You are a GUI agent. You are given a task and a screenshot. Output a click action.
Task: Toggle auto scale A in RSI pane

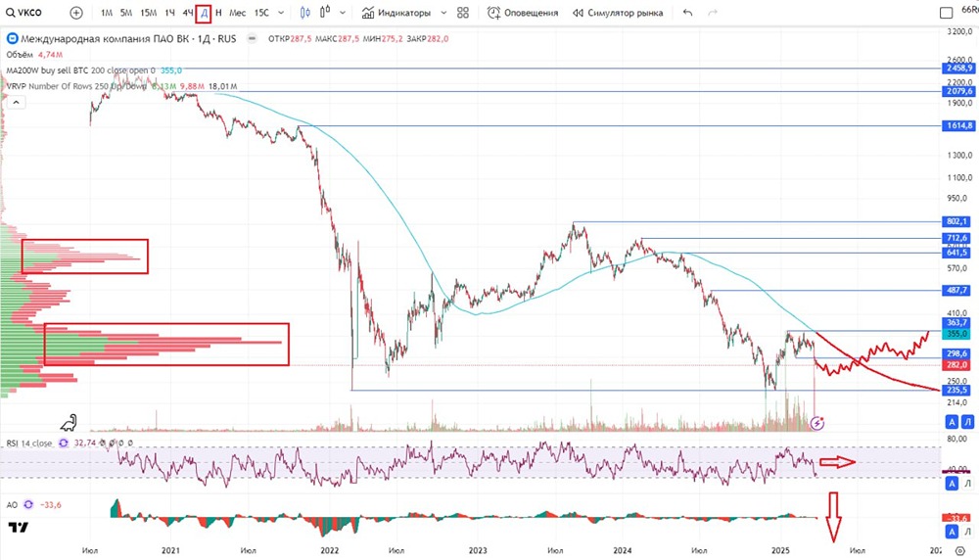click(x=952, y=484)
